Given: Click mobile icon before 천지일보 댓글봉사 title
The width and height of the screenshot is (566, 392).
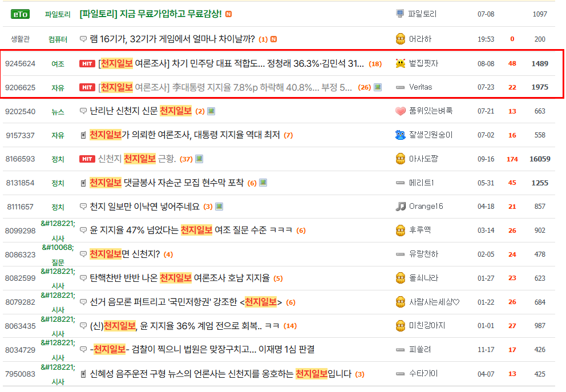Looking at the screenshot, I should pyautogui.click(x=83, y=183).
